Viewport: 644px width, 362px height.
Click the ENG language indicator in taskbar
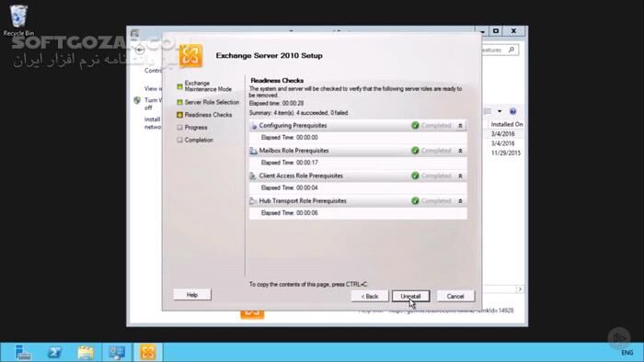click(627, 353)
